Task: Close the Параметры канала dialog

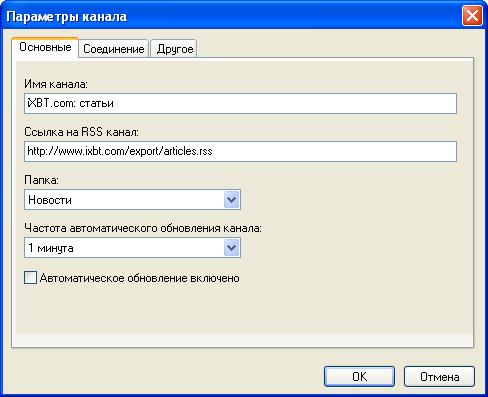Action: pyautogui.click(x=472, y=16)
